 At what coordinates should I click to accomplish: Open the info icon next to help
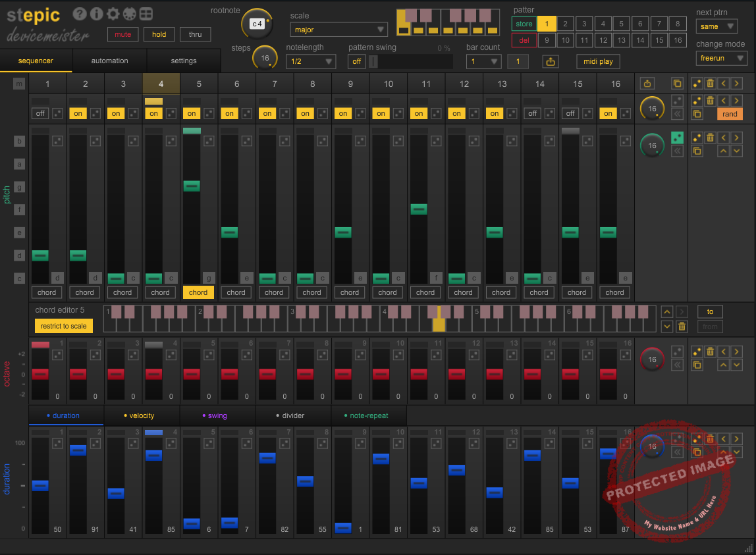(x=96, y=14)
